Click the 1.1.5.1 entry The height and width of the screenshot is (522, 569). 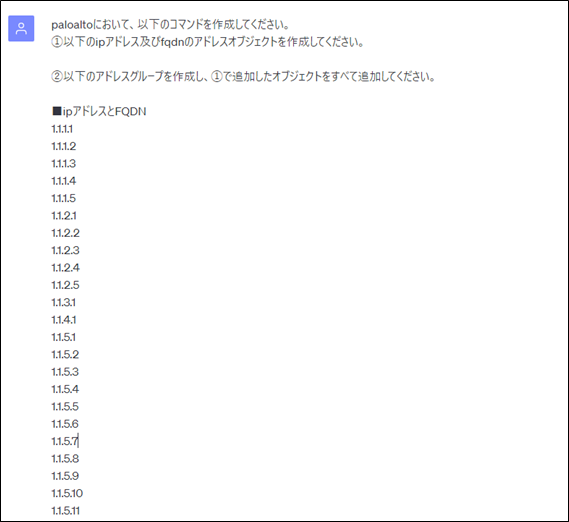[64, 338]
